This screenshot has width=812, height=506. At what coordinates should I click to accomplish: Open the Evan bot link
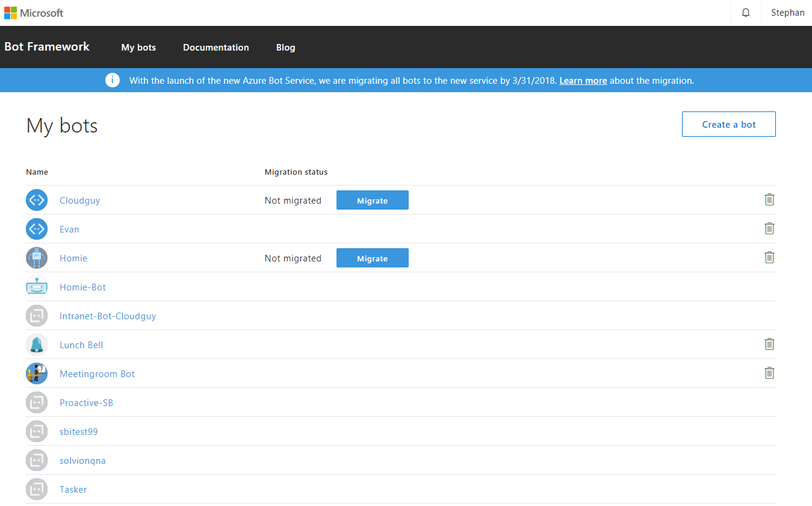pyautogui.click(x=69, y=230)
